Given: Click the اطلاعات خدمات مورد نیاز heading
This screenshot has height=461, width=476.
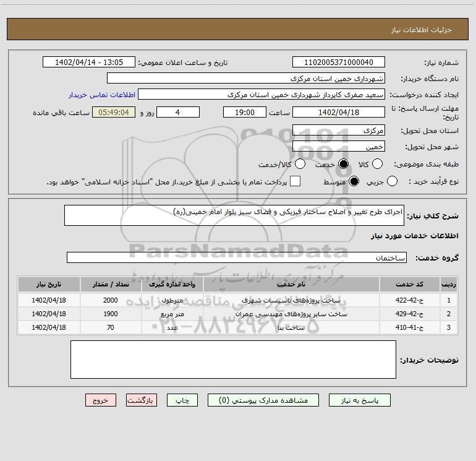Looking at the screenshot, I should (415, 236).
